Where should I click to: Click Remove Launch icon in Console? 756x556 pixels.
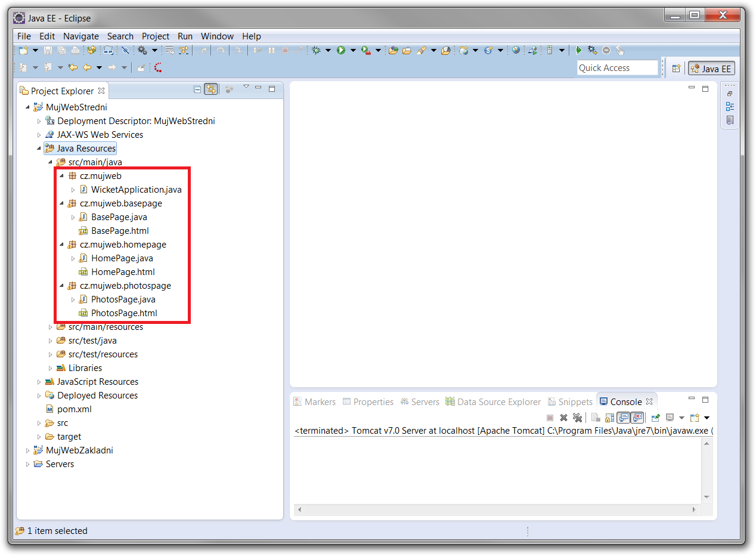(x=563, y=418)
